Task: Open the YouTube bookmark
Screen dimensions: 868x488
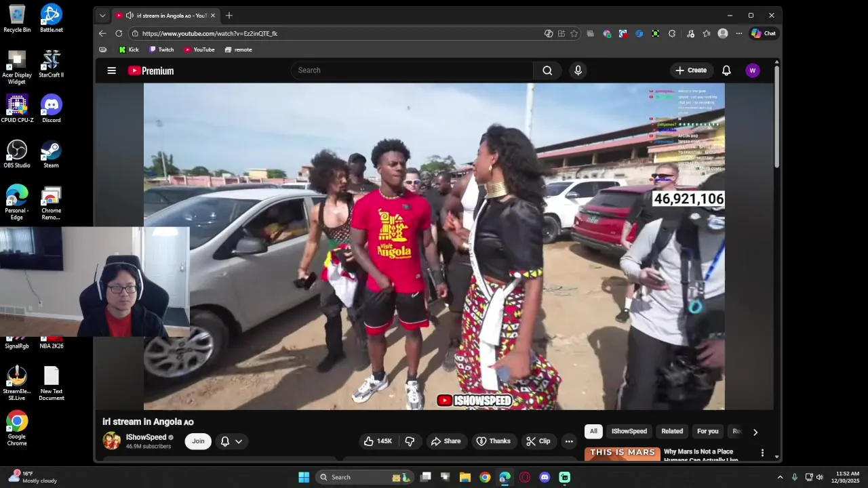Action: (x=199, y=49)
